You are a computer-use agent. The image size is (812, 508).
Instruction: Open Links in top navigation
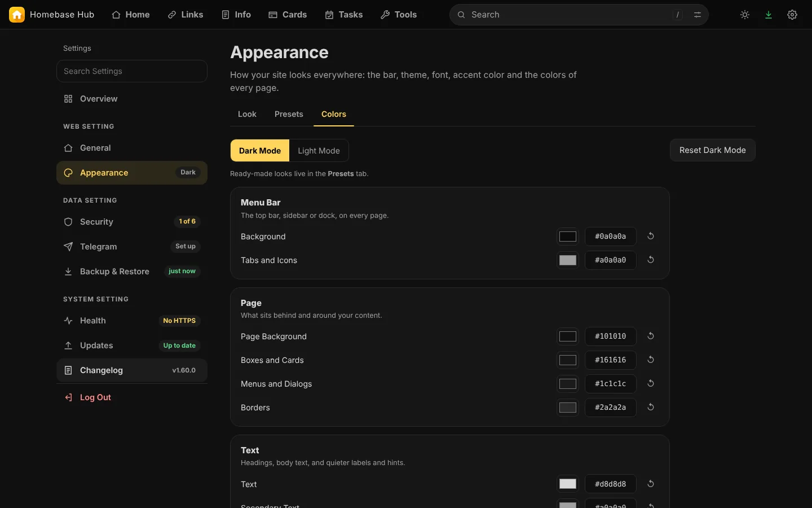coord(186,15)
